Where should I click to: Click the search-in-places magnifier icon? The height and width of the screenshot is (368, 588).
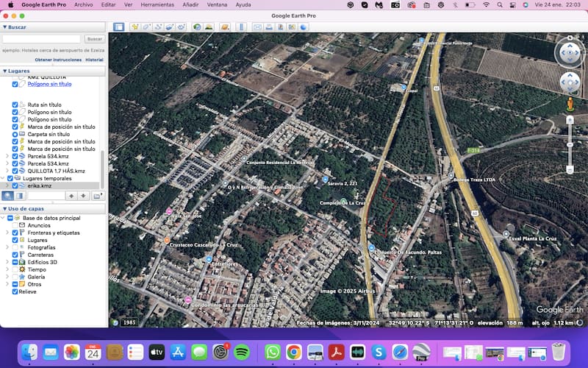[x=8, y=196]
